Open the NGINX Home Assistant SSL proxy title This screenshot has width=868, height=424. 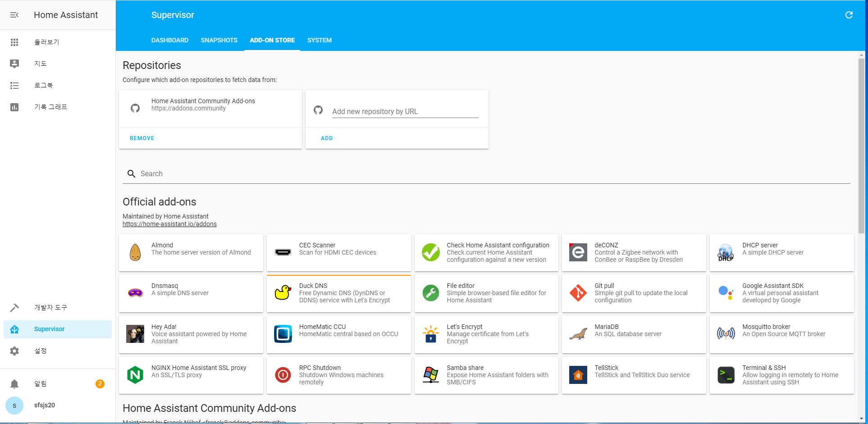pos(199,368)
